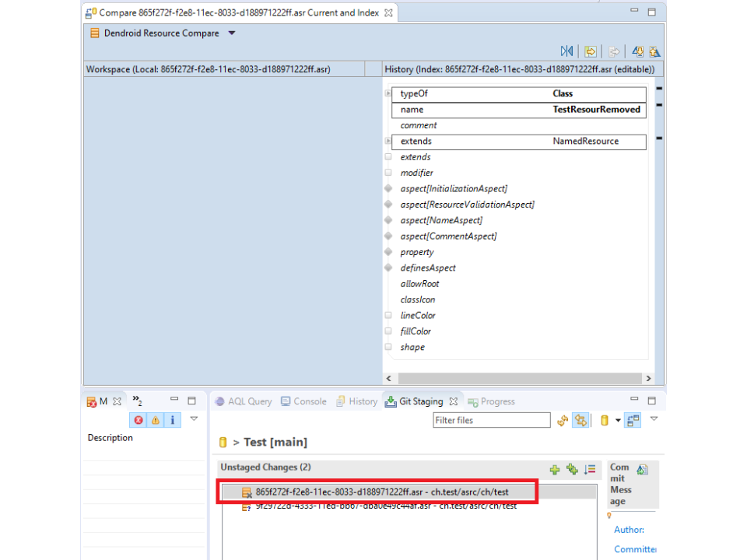
Task: Go to the next difference icon
Action: pyautogui.click(x=637, y=51)
